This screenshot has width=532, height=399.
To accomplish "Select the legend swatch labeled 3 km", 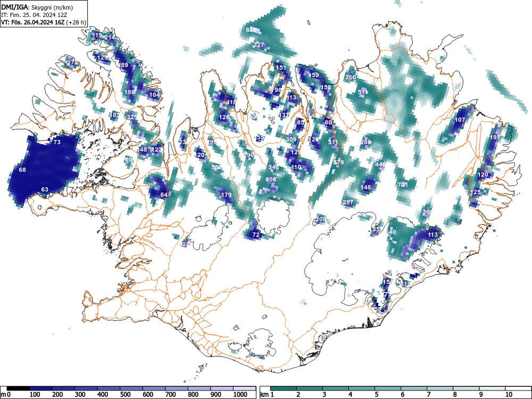I will point(336,388).
